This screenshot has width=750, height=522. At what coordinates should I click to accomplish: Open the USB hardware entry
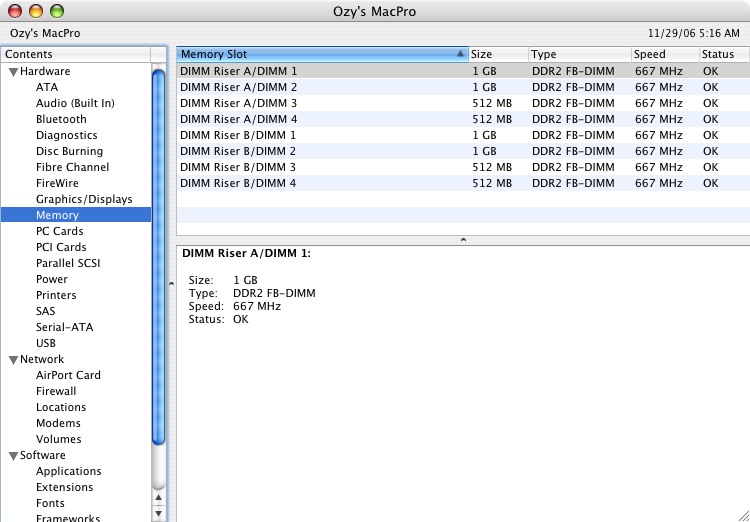46,343
